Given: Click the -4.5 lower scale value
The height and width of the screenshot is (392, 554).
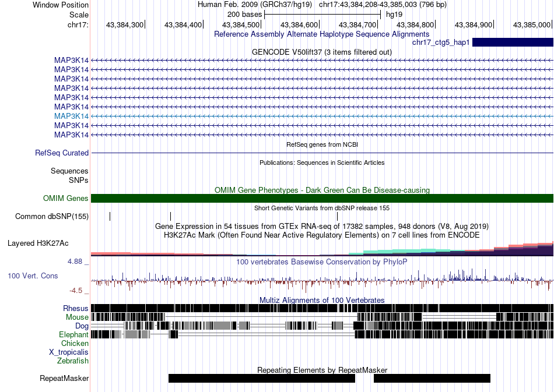Looking at the screenshot, I should click(x=76, y=291).
